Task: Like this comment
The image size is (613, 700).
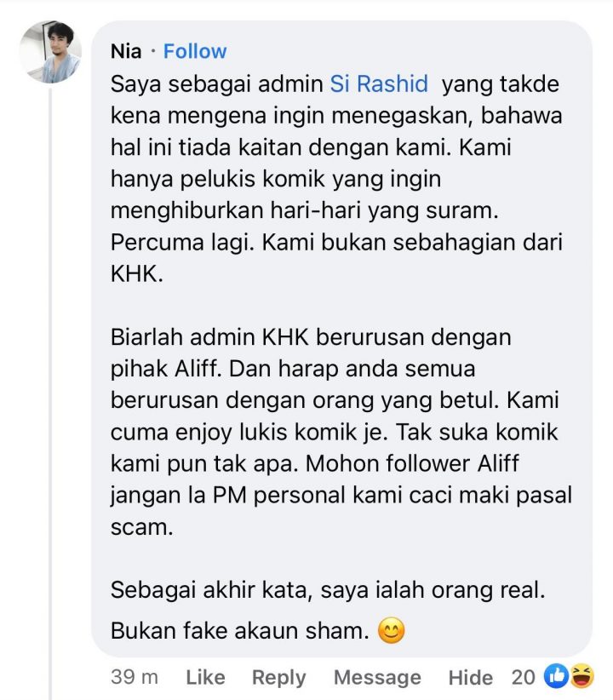Action: (x=205, y=677)
